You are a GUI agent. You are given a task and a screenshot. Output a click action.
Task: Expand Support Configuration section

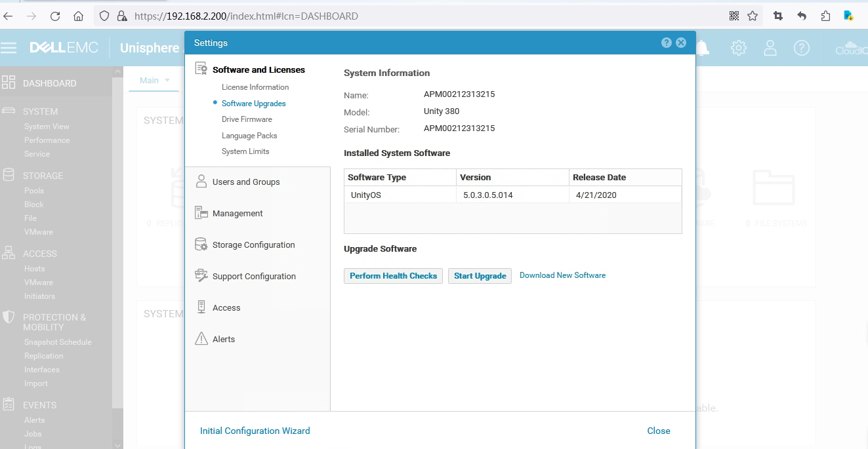[x=254, y=277]
